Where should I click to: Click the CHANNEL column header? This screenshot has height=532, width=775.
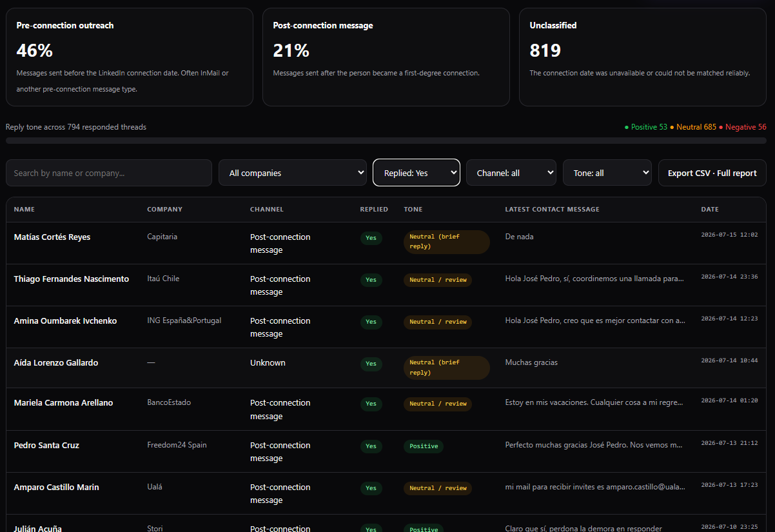(x=267, y=210)
